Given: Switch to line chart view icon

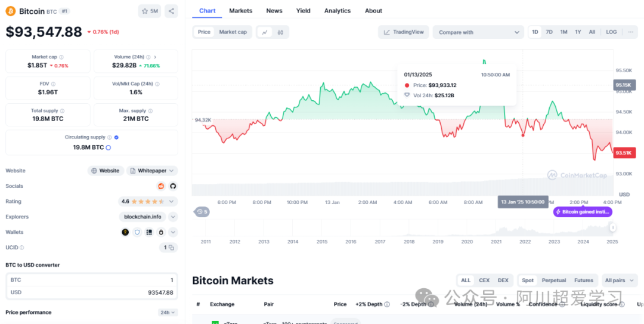Looking at the screenshot, I should (x=265, y=32).
